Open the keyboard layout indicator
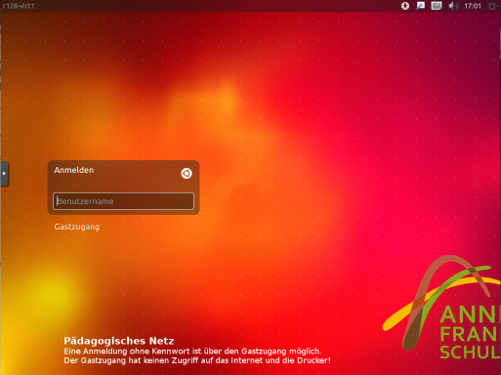This screenshot has height=375, width=501. click(x=436, y=6)
